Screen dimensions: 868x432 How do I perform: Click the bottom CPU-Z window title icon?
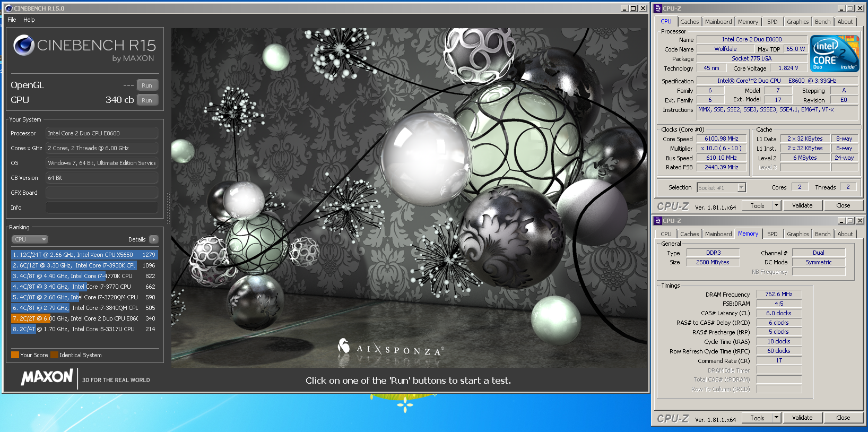[658, 221]
